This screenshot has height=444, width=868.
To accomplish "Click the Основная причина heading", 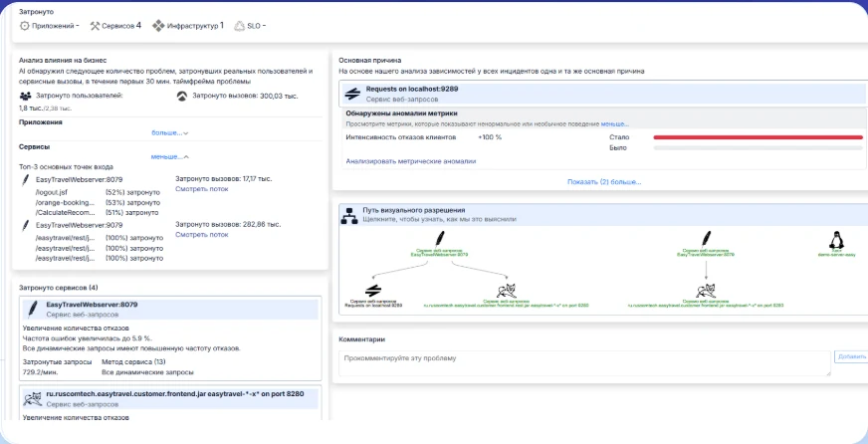I will 369,60.
